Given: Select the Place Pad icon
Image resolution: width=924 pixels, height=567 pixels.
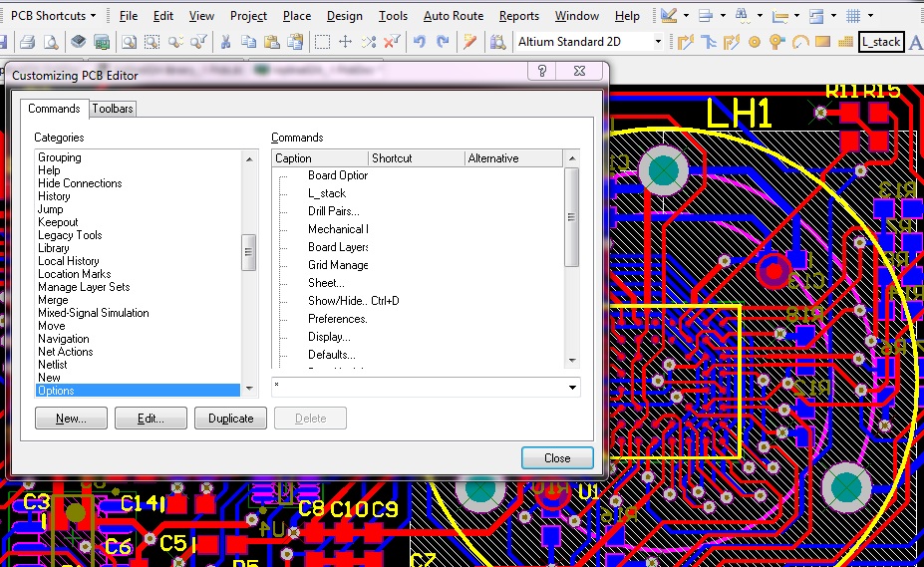Looking at the screenshot, I should (x=755, y=42).
